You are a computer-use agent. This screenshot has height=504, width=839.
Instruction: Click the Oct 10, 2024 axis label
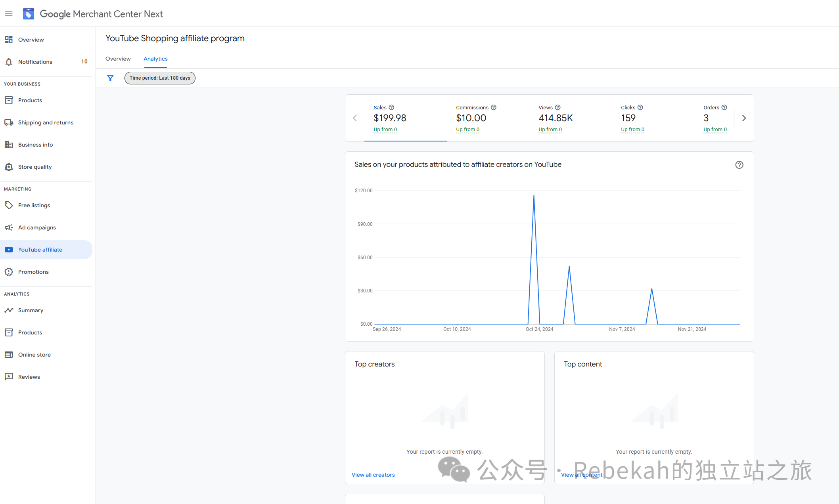[457, 329]
